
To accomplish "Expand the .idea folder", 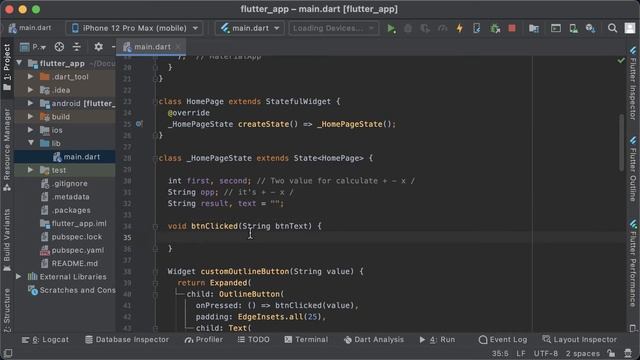I will 31,90.
